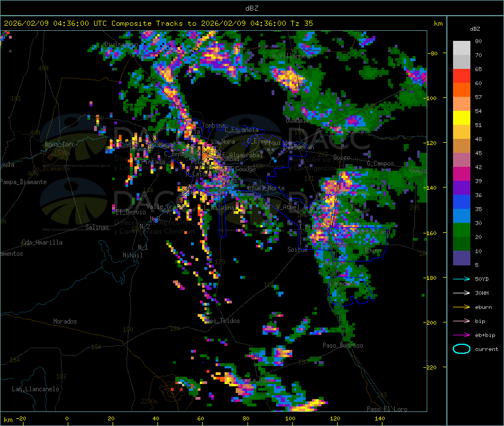Click the Bowen place label
Screen dimensions: 504x426
coord(373,250)
